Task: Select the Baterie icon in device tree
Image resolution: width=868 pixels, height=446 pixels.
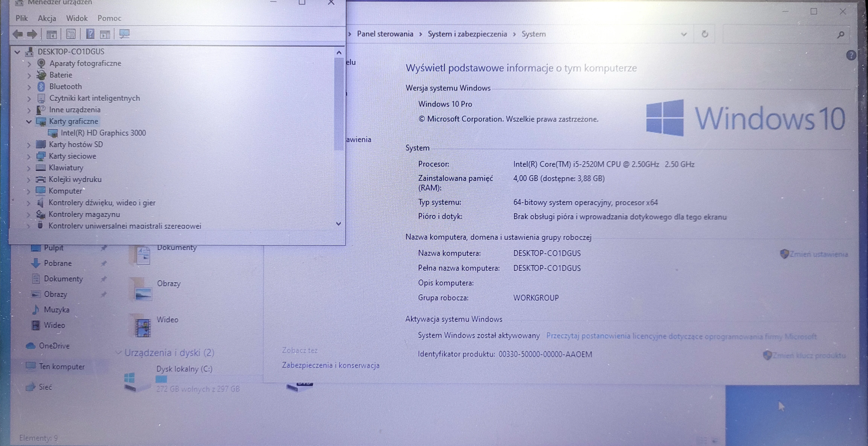Action: coord(41,75)
